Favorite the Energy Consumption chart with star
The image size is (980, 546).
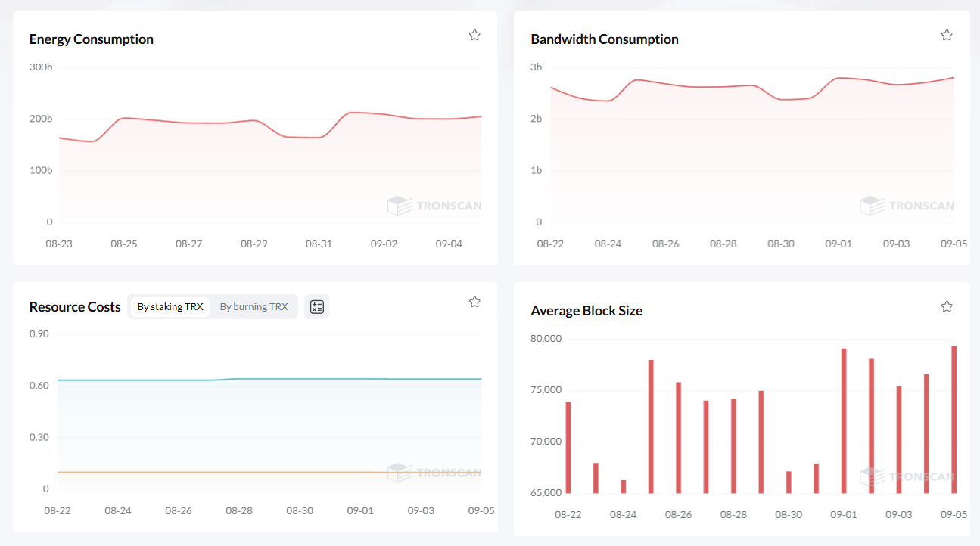point(474,35)
